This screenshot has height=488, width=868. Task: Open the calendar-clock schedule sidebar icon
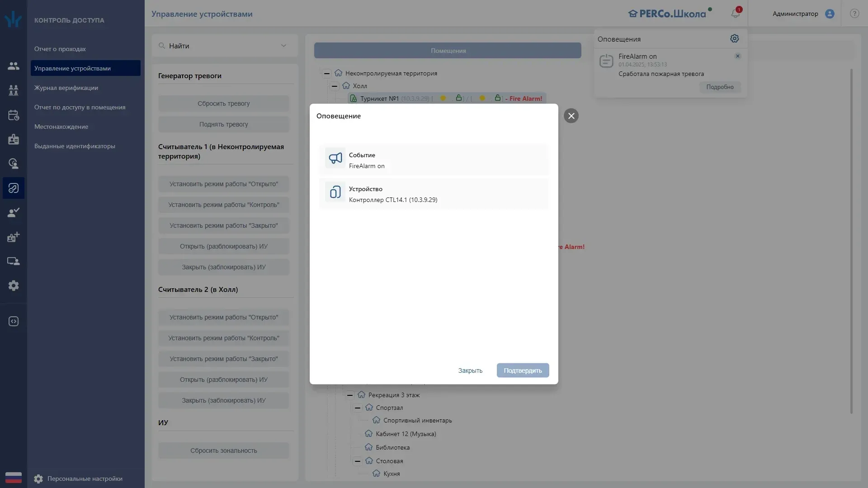click(x=14, y=115)
